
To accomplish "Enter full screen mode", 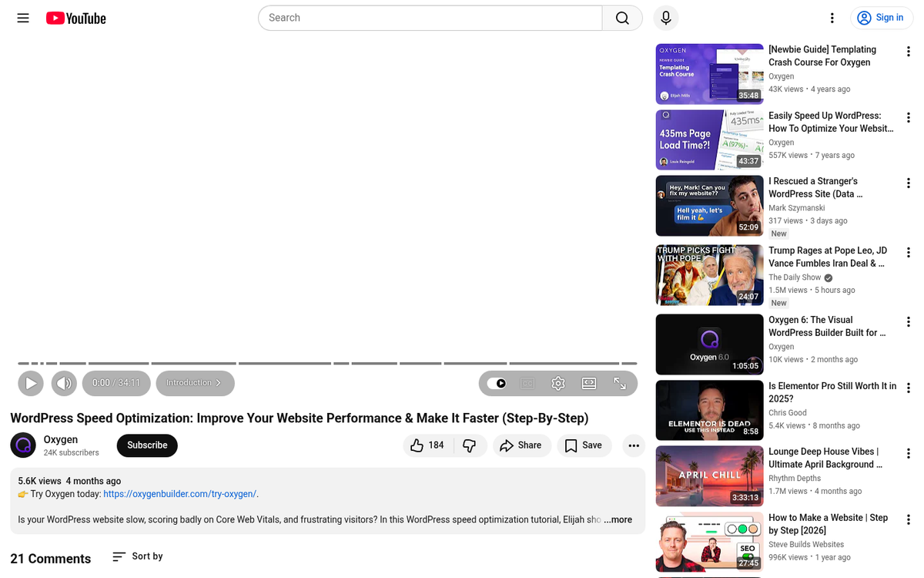I will pos(620,383).
